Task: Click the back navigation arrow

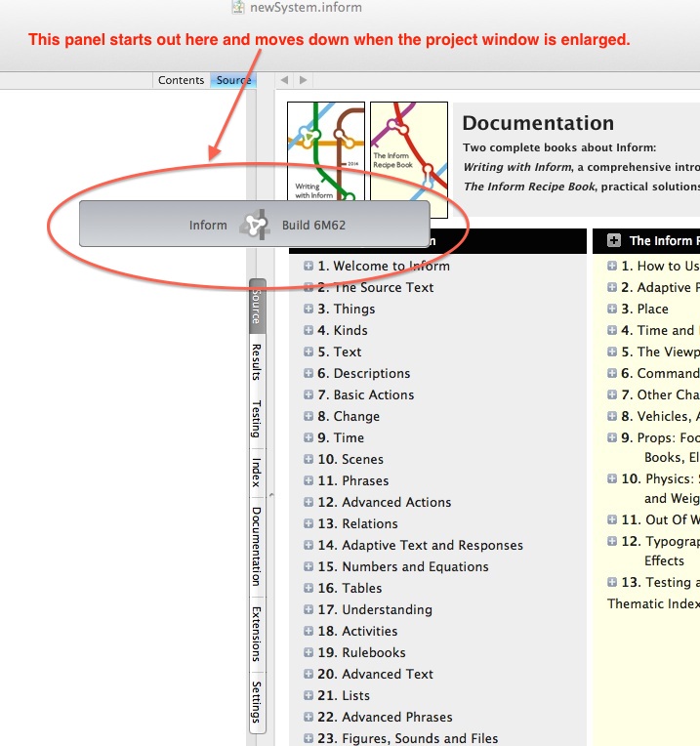Action: point(284,80)
